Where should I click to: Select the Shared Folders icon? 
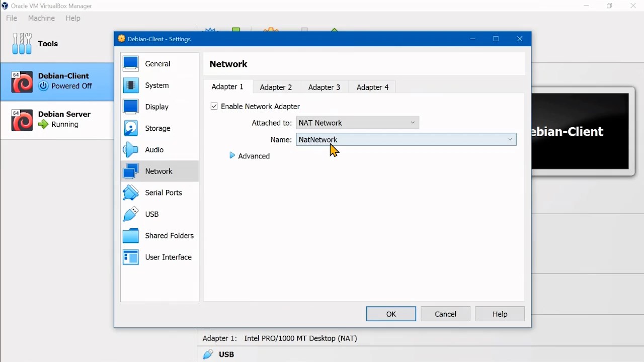(131, 236)
